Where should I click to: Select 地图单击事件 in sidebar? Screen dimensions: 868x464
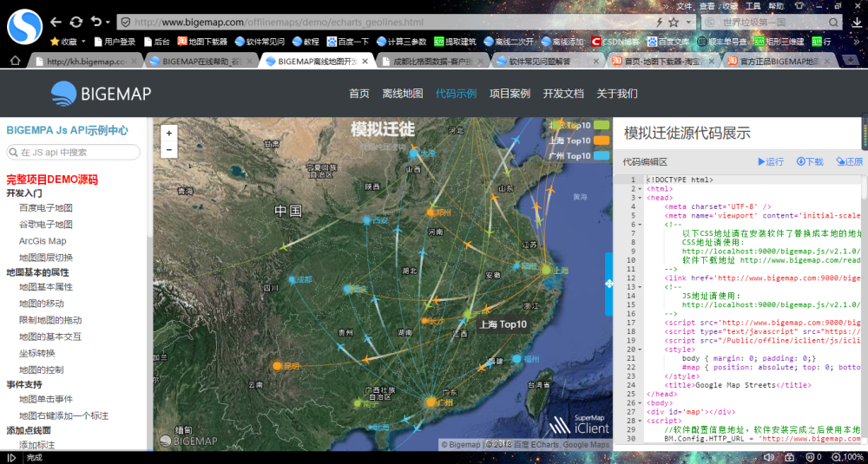[46, 399]
